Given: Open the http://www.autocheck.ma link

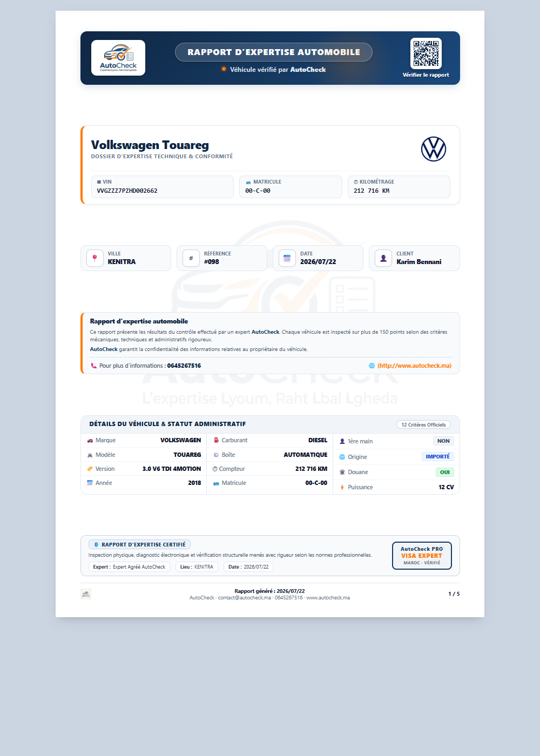Looking at the screenshot, I should tap(414, 366).
